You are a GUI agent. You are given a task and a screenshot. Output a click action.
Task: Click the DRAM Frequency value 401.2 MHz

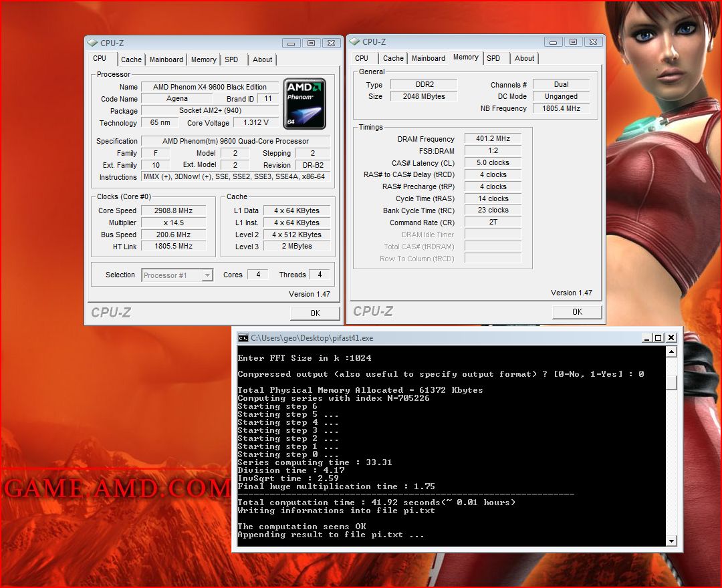(493, 138)
